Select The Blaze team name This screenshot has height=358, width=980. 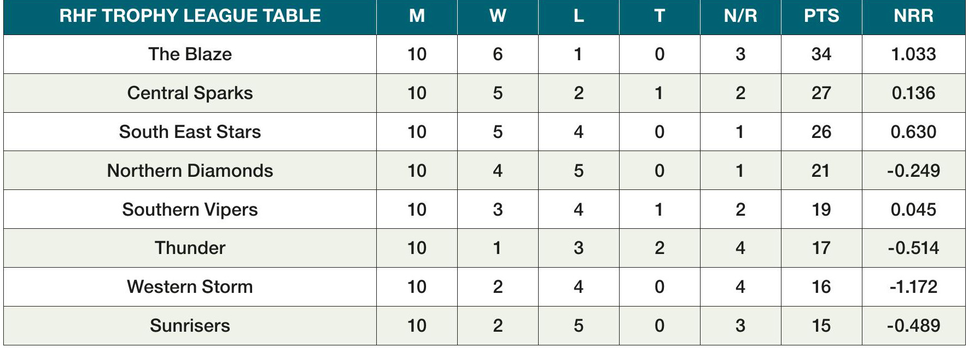pos(190,54)
